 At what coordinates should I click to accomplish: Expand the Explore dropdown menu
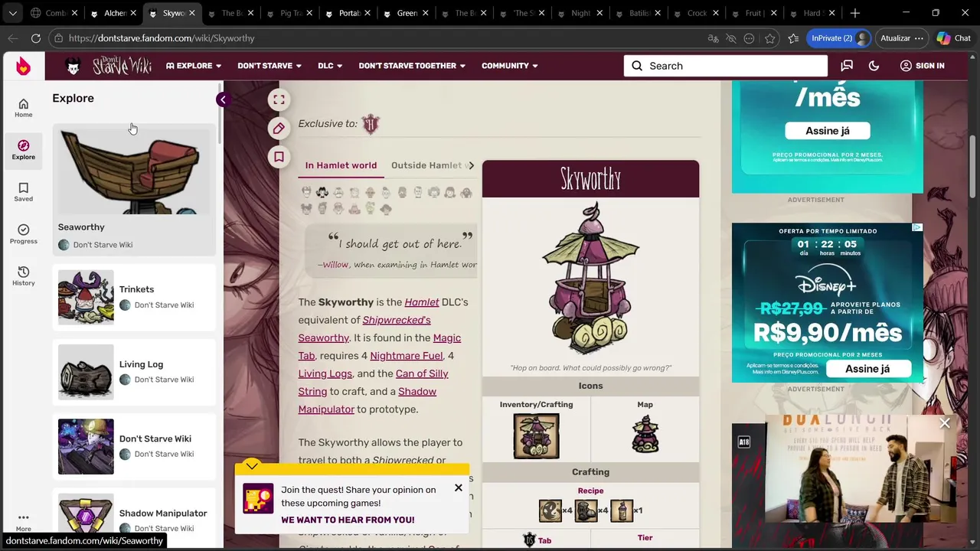pos(194,66)
